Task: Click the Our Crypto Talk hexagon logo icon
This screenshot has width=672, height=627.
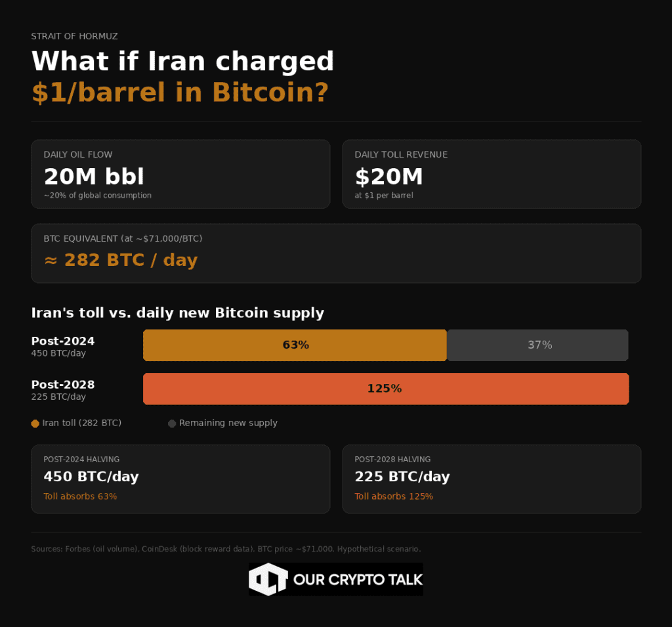Action: pos(268,579)
